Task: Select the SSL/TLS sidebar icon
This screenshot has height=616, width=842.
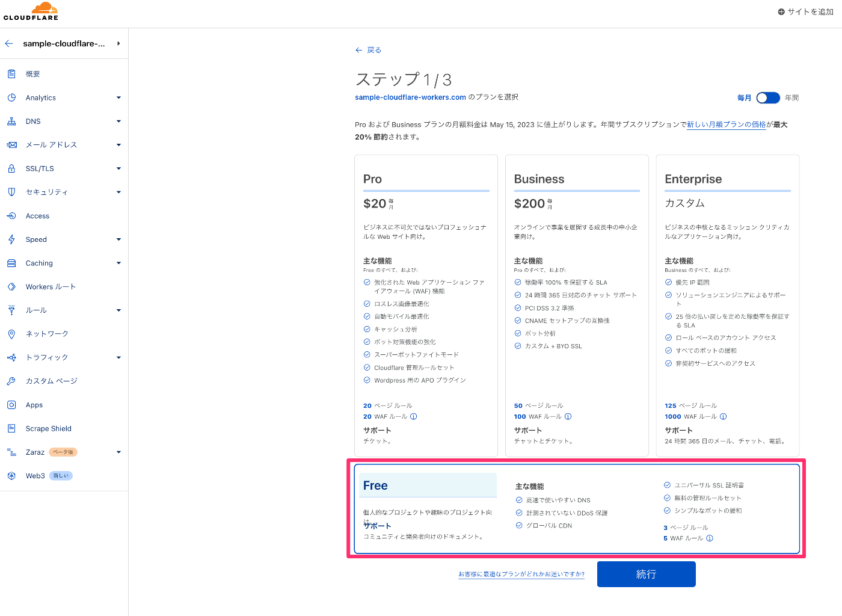Action: [11, 168]
